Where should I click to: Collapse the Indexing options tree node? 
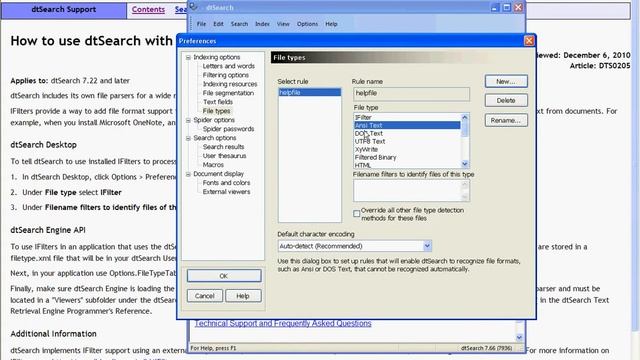pos(188,58)
